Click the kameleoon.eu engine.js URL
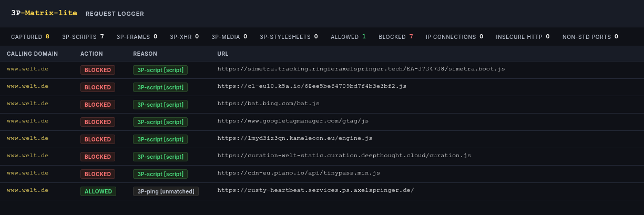Image resolution: width=644 pixels, height=215 pixels. point(295,138)
